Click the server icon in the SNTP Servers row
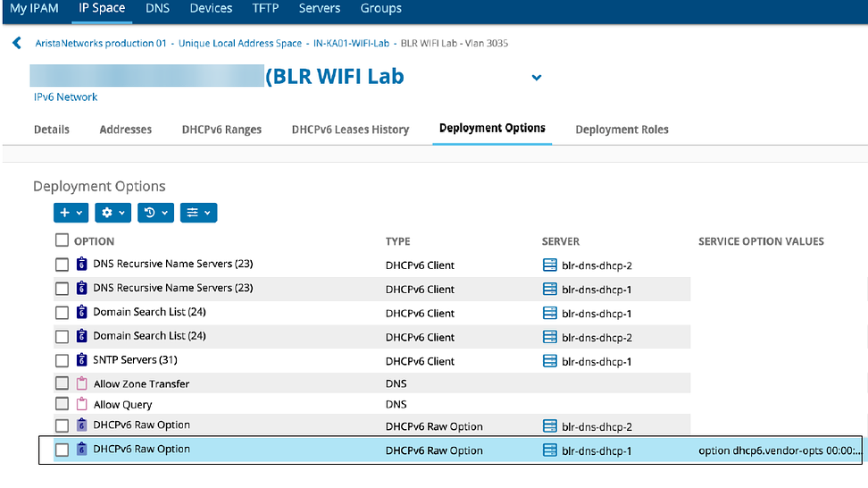Viewport: 868px width, 488px height. 550,361
